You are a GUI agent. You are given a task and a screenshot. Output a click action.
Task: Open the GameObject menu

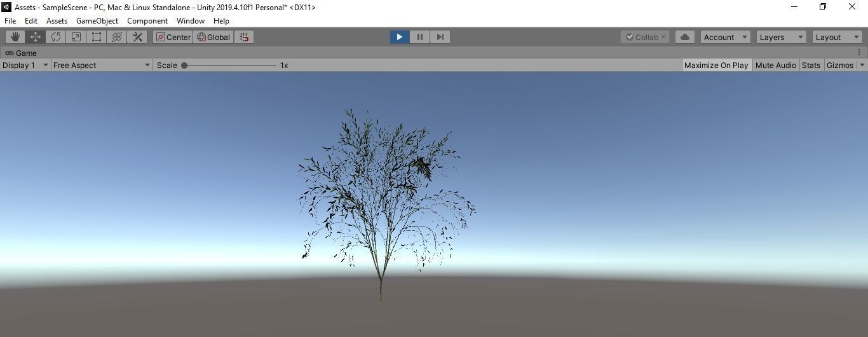[x=97, y=20]
